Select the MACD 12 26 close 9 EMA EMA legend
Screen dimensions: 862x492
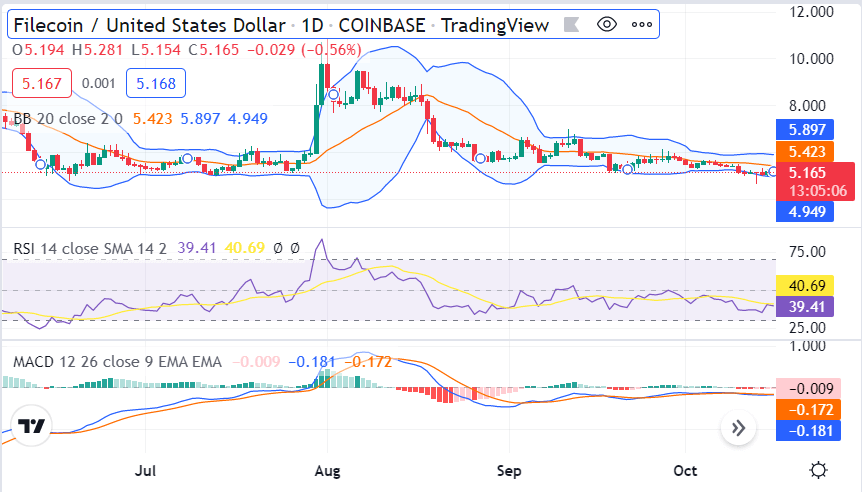click(118, 362)
